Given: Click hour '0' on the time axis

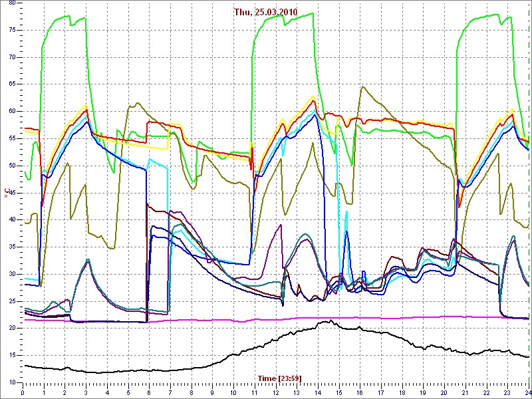Looking at the screenshot, I should tap(23, 392).
